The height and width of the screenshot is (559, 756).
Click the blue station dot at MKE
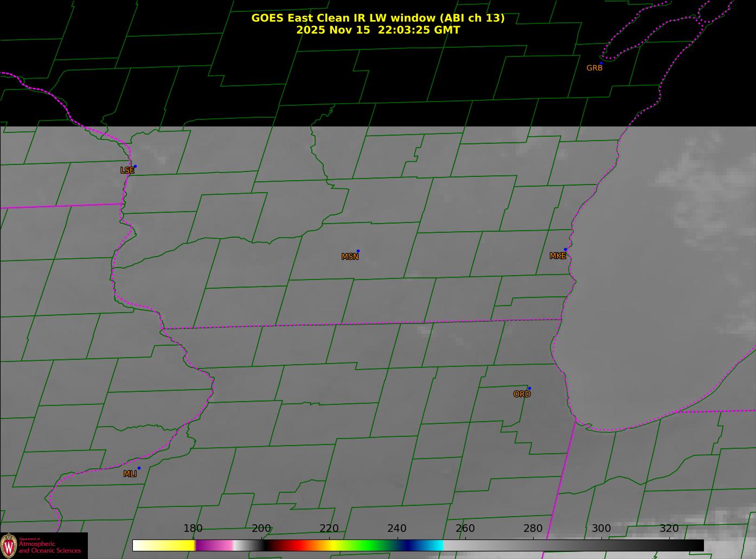pos(565,250)
